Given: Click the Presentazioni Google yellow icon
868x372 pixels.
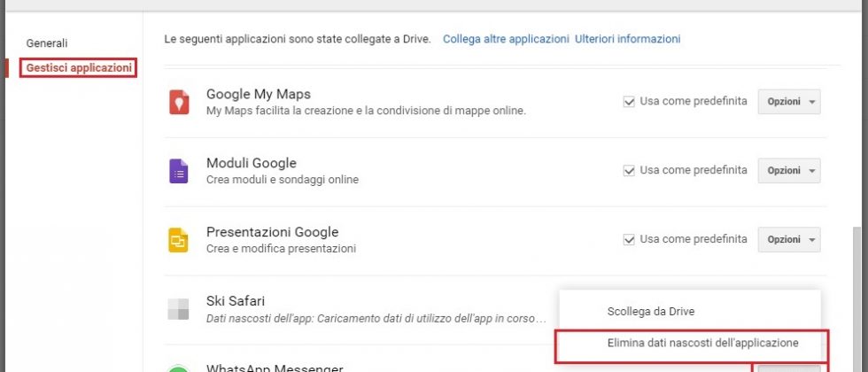Looking at the screenshot, I should (x=180, y=240).
